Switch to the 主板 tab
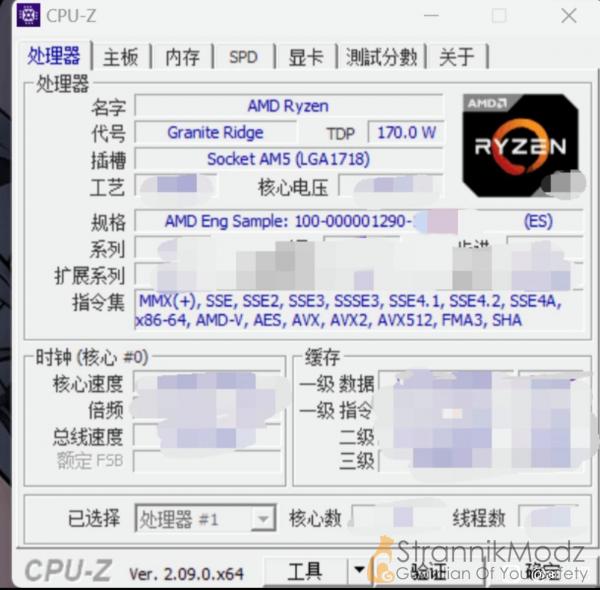Screen dimensions: 600x590 tap(121, 57)
